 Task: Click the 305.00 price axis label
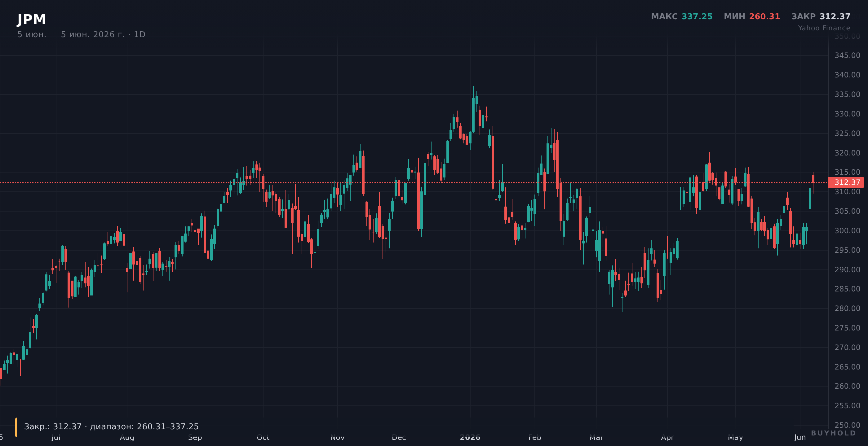(x=847, y=211)
